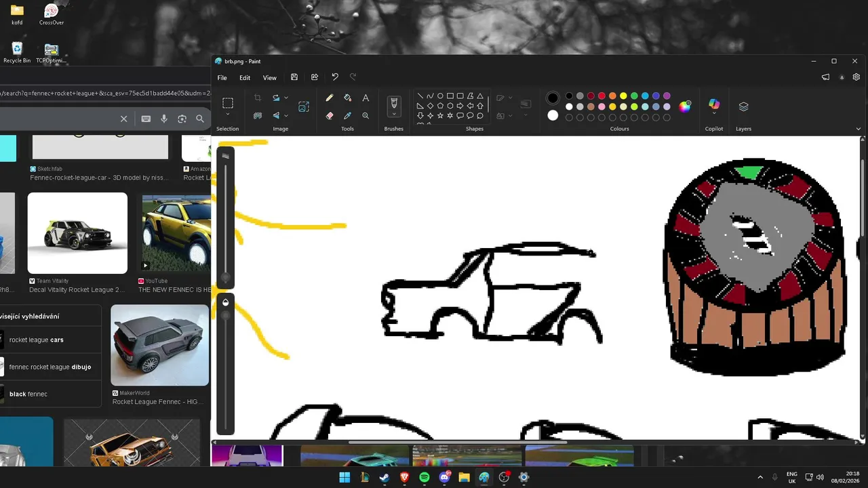Click the search by image camera icon
The height and width of the screenshot is (488, 868).
182,119
